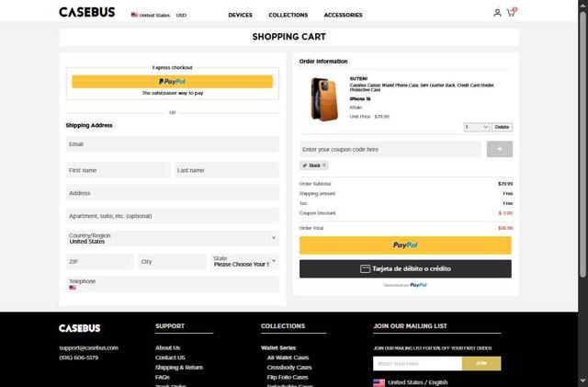This screenshot has height=387, width=588.
Task: Click the United States flag in header
Action: [x=134, y=15]
